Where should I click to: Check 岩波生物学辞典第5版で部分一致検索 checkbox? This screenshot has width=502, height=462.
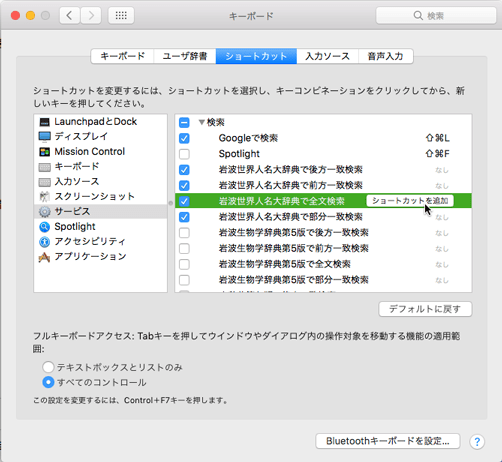click(184, 280)
